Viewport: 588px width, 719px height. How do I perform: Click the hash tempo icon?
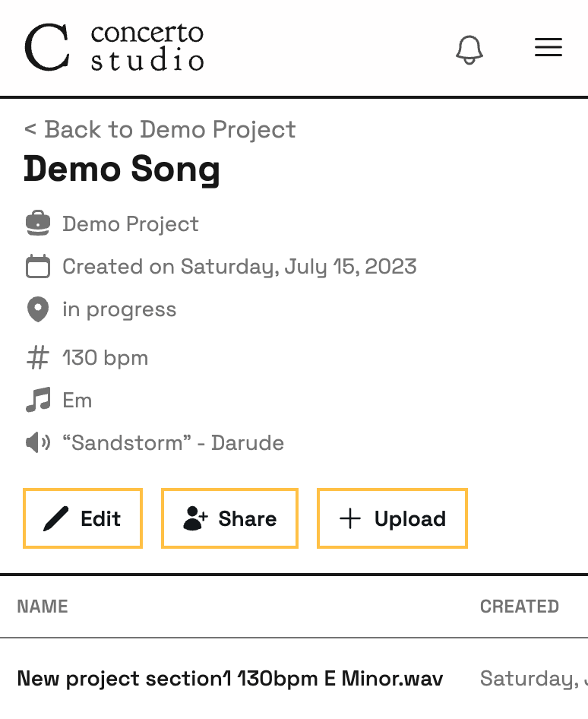[37, 358]
